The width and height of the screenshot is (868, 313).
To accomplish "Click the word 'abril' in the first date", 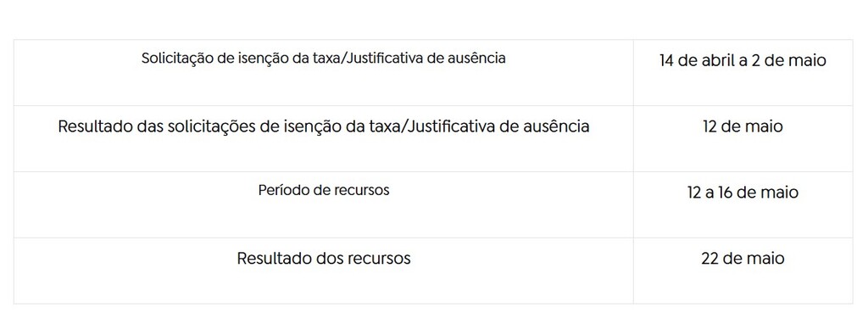I will [x=719, y=60].
